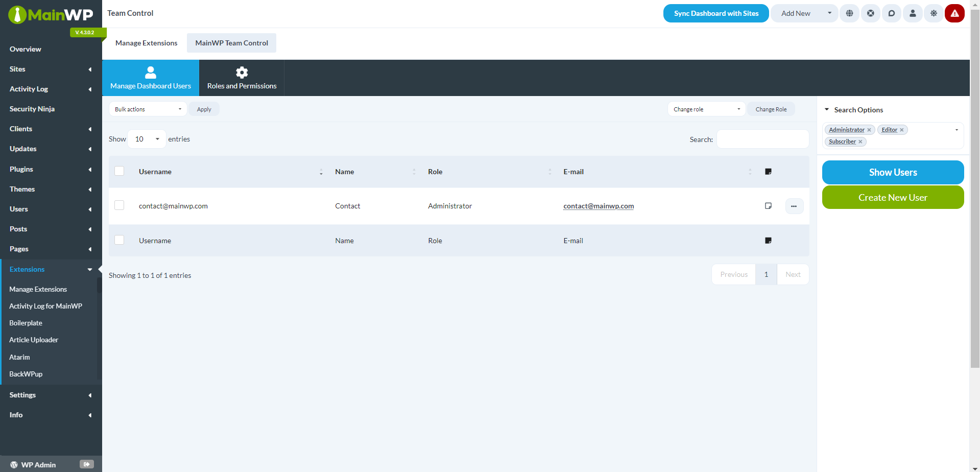Open Boilerplate extension in sidebar

(x=26, y=323)
